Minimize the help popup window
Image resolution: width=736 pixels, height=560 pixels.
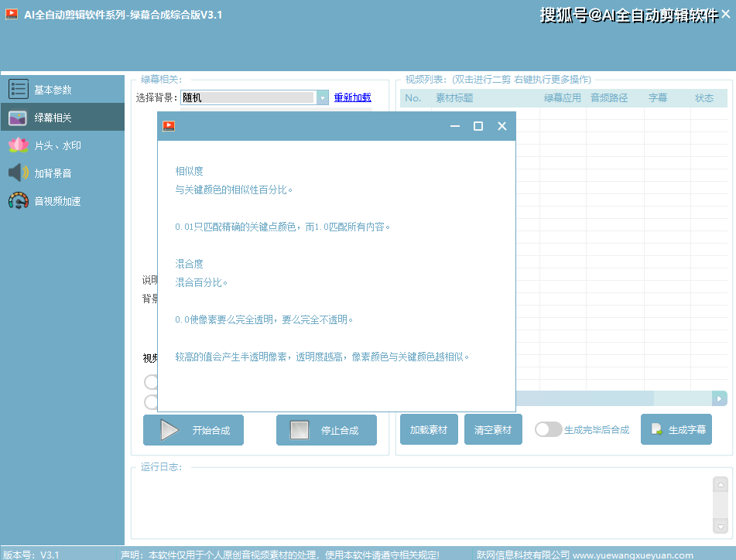(455, 126)
